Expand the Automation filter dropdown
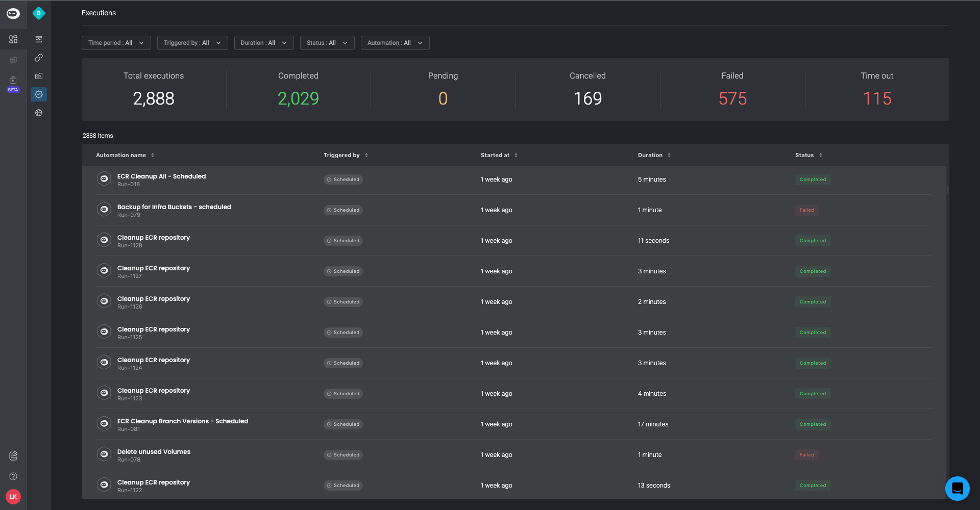Image resolution: width=980 pixels, height=510 pixels. (395, 43)
